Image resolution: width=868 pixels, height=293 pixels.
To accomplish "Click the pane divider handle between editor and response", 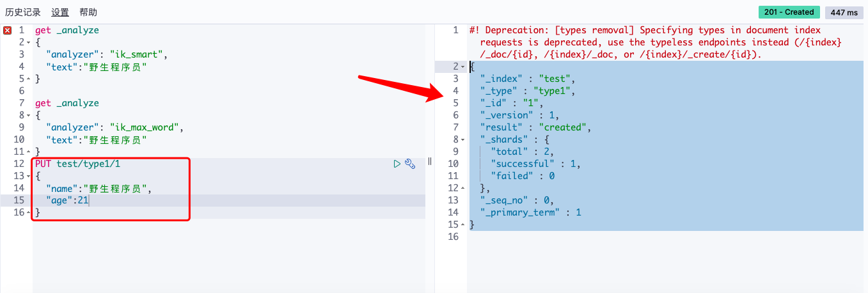I will coord(430,161).
